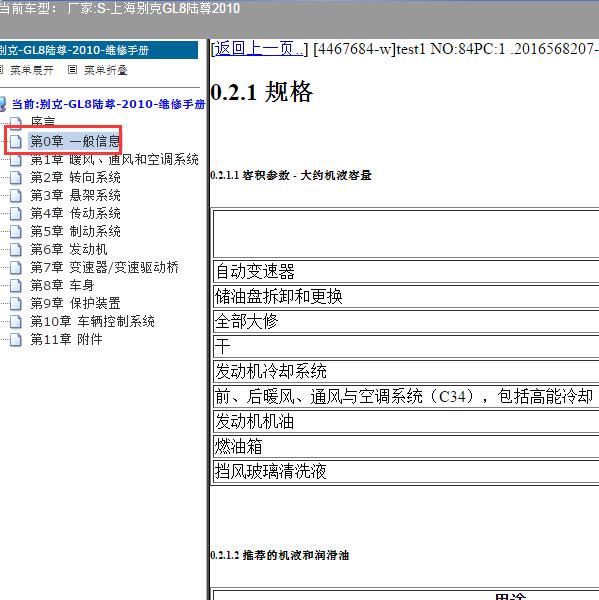The image size is (599, 600).
Task: Click the table cell 发动机机油
Action: pos(406,421)
